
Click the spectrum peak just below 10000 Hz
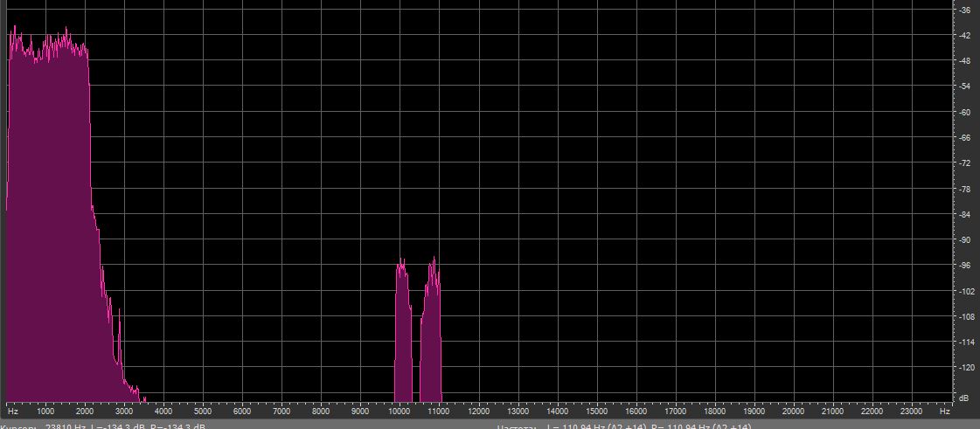[x=403, y=331]
